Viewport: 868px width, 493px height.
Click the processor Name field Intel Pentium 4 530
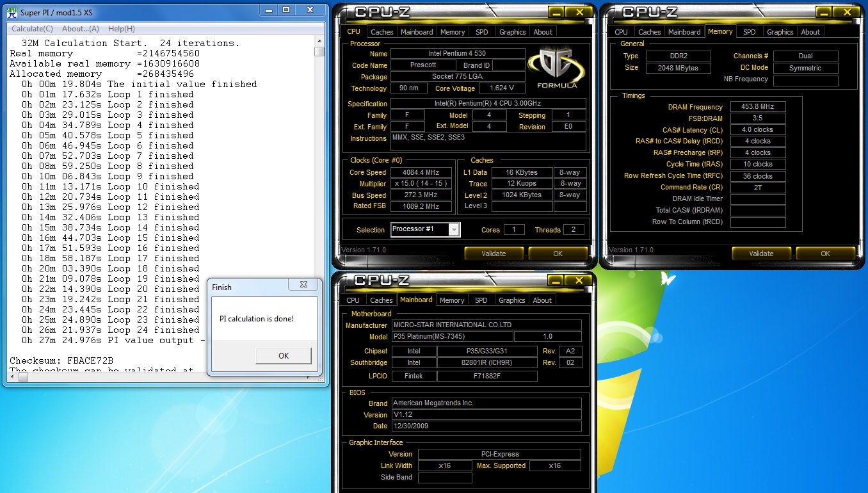457,54
